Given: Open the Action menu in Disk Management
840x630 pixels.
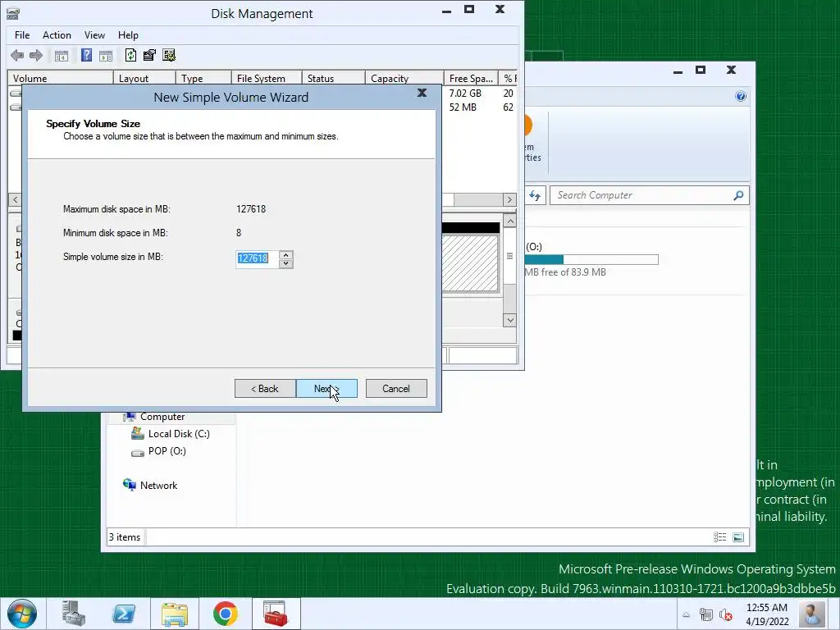Looking at the screenshot, I should (57, 34).
